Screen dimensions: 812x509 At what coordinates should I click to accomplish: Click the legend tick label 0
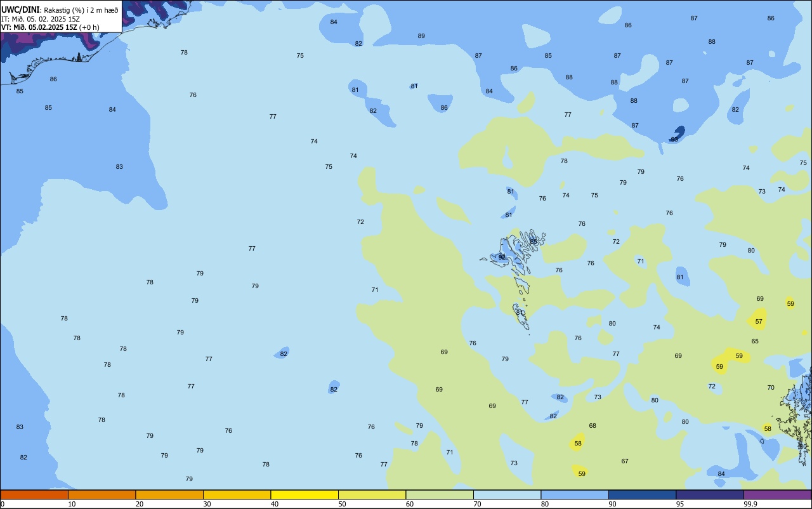(x=3, y=504)
